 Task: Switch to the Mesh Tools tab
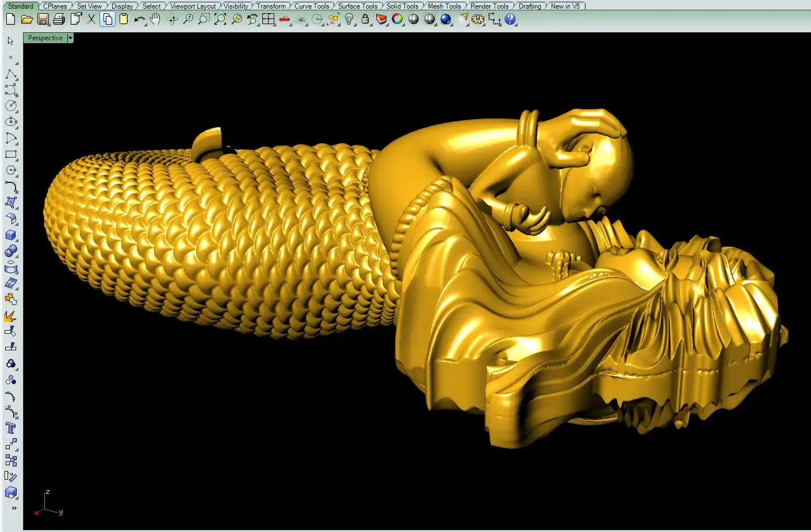click(x=444, y=6)
